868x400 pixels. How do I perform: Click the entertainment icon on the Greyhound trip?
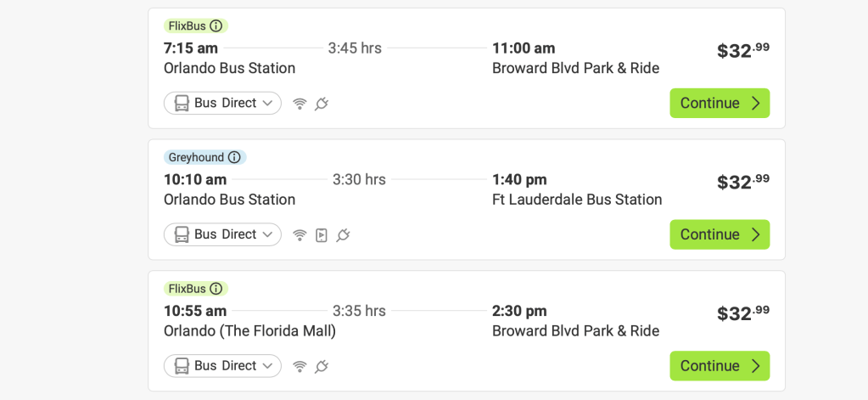tap(322, 235)
